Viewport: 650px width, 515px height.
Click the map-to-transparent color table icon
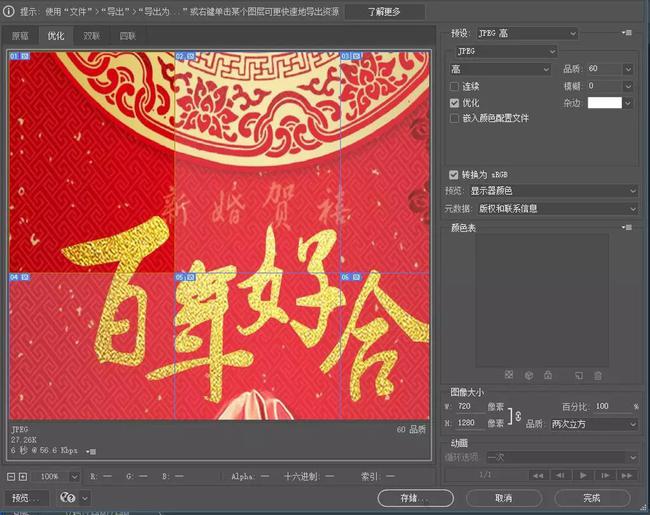coord(509,375)
